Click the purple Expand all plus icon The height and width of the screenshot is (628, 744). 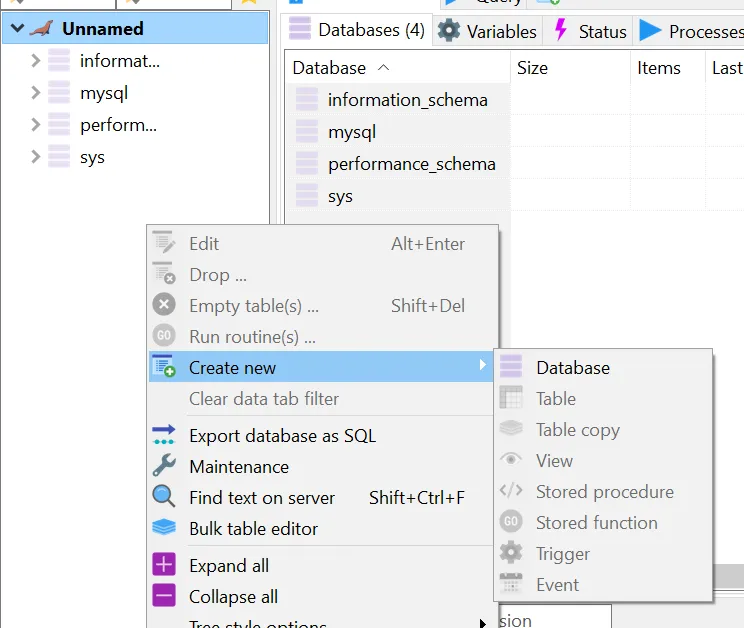(164, 565)
